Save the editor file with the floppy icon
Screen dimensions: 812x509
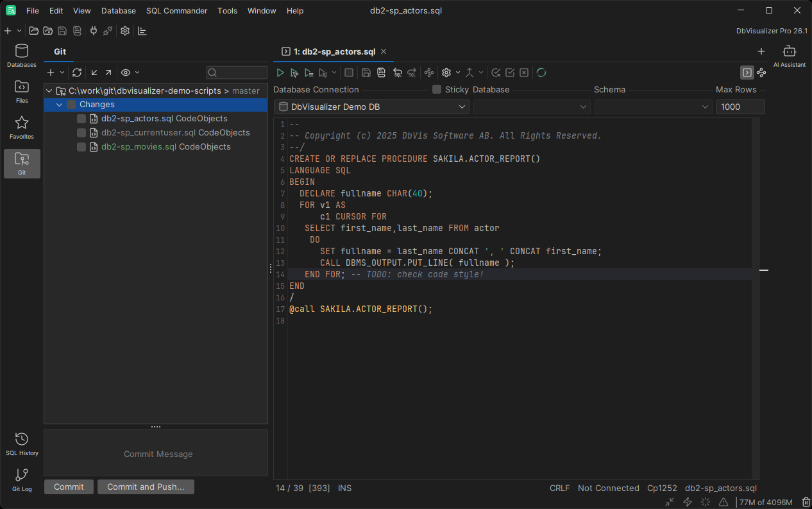366,73
